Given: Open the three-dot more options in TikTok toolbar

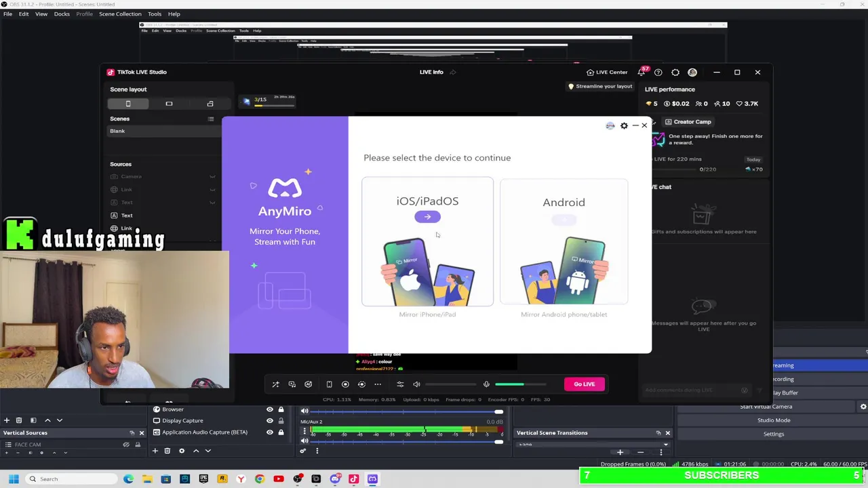Looking at the screenshot, I should 378,384.
